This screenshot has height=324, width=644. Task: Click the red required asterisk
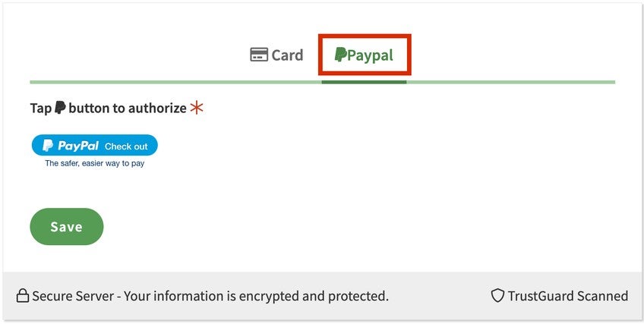pos(197,108)
